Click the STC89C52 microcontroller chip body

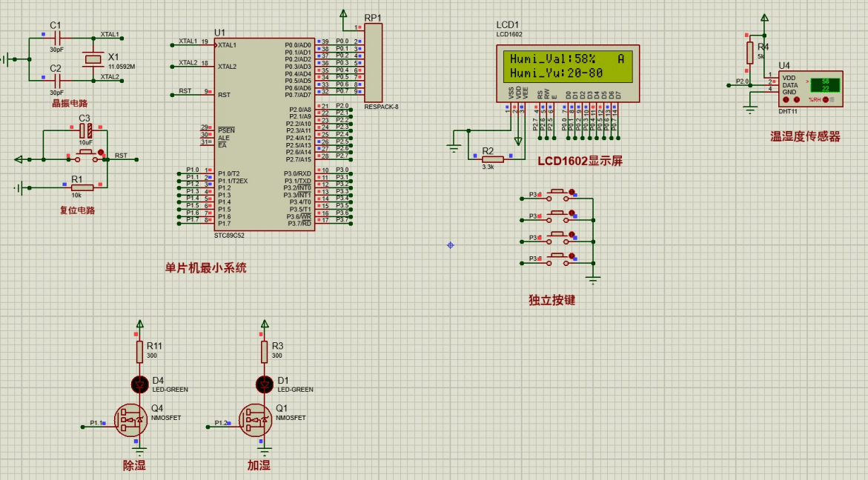coord(265,133)
